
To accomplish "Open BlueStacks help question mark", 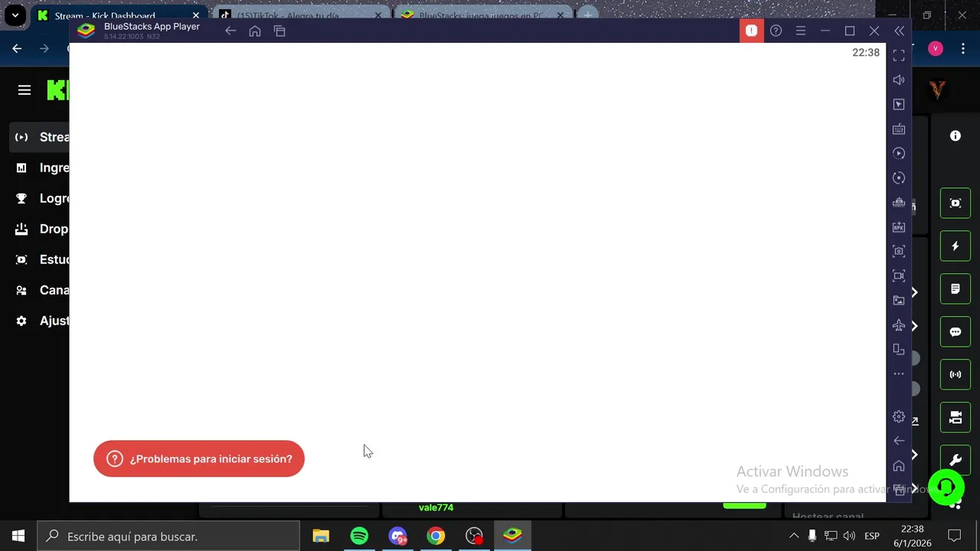I will (776, 31).
